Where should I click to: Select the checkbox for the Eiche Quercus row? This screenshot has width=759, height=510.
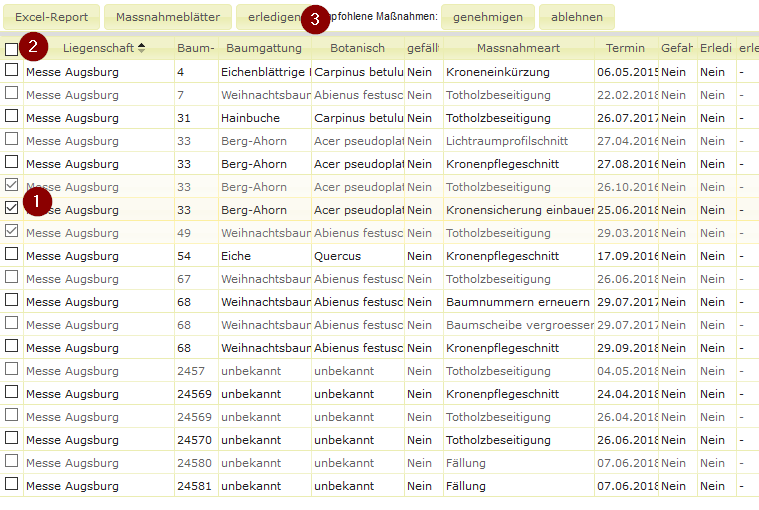point(11,255)
